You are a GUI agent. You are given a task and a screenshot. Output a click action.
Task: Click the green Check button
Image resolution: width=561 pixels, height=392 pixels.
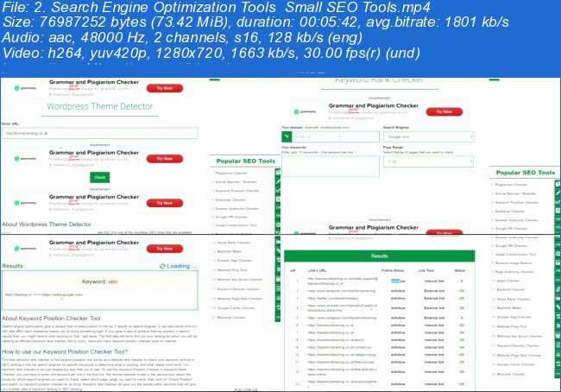99,177
